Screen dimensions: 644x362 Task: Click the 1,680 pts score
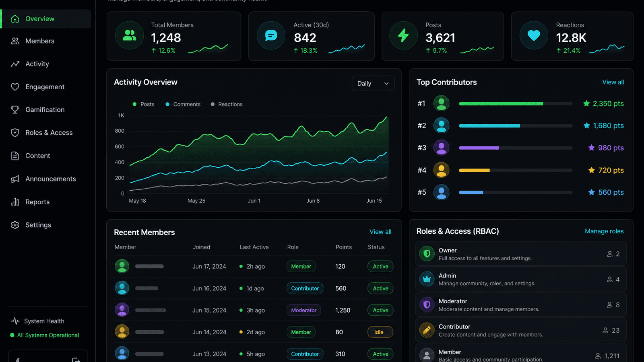608,126
